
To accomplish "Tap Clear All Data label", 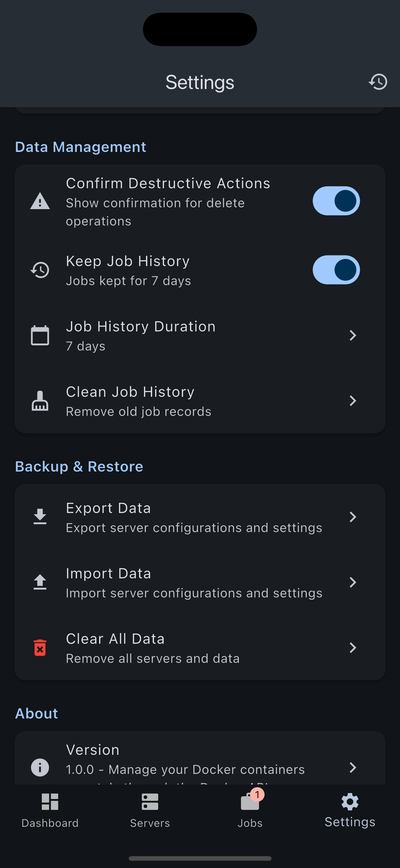I will [115, 639].
